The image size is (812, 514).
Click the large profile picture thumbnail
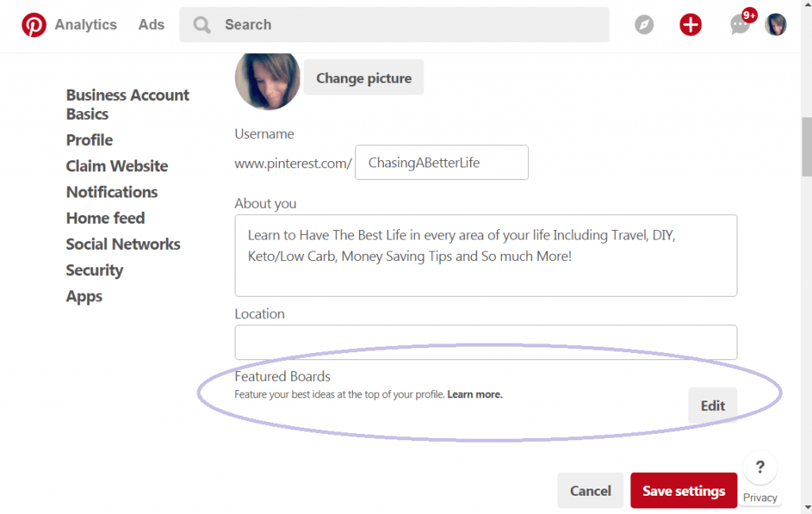267,78
